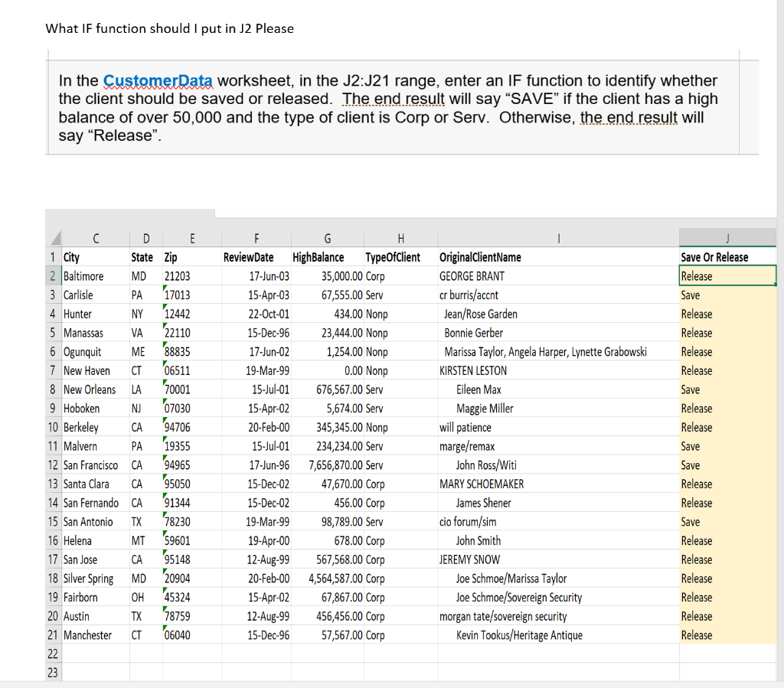The image size is (784, 688).
Task: Select the will patience name cell
Action: tap(558, 427)
